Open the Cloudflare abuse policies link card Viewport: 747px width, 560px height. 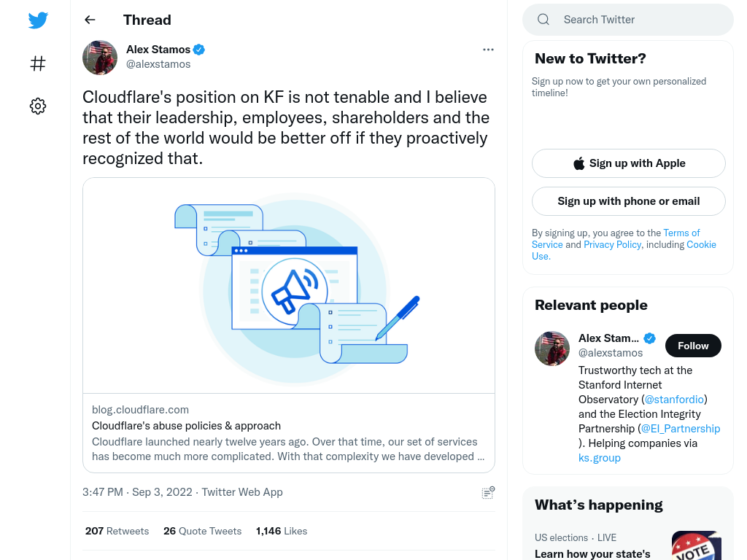(289, 325)
